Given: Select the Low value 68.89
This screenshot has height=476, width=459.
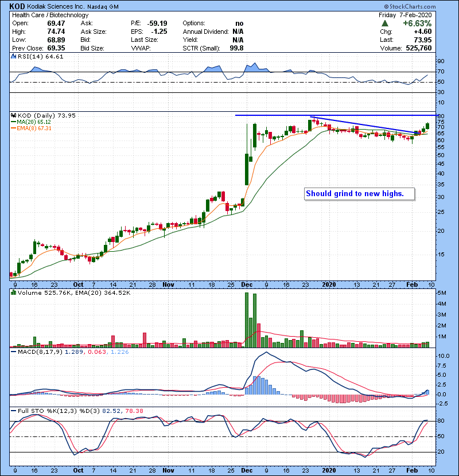Looking at the screenshot, I should coord(56,40).
